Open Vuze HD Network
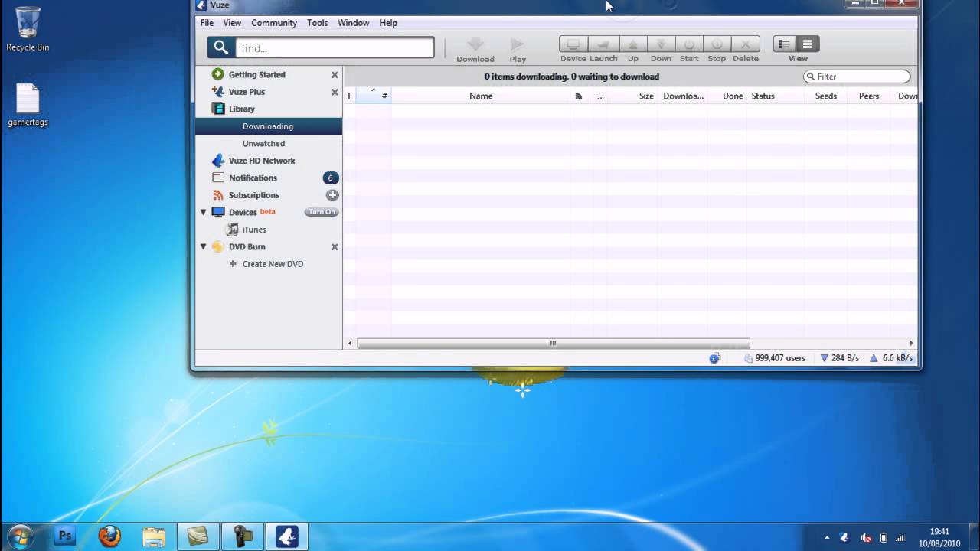Image resolution: width=980 pixels, height=551 pixels. pos(261,161)
